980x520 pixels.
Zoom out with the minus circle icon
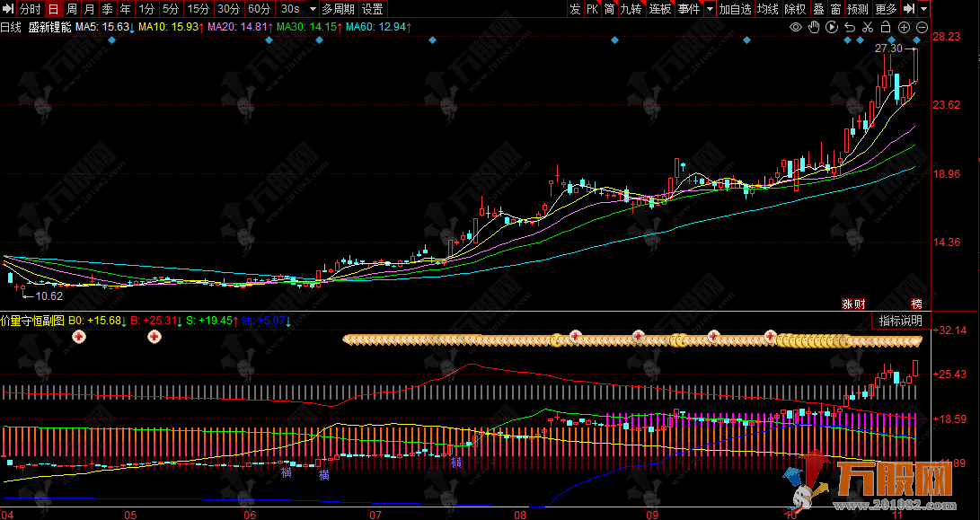click(x=921, y=28)
